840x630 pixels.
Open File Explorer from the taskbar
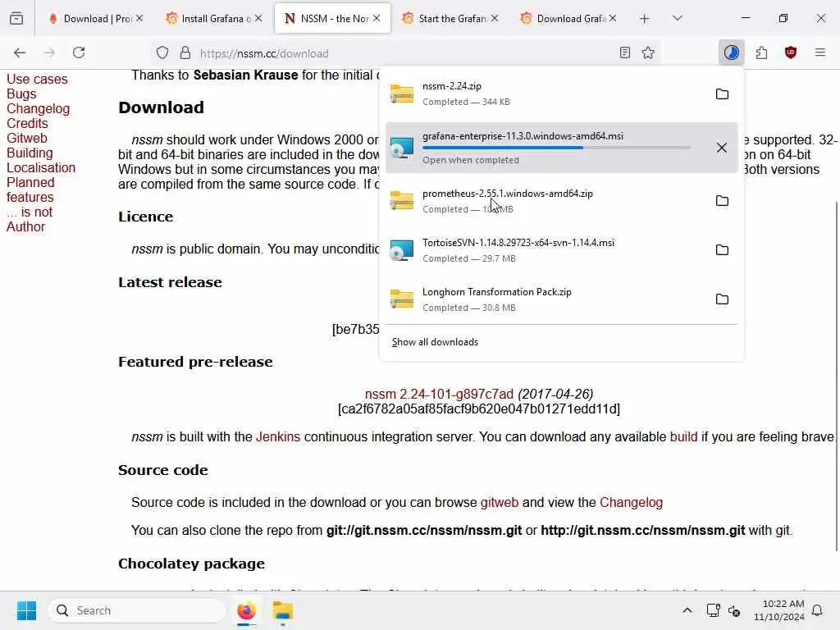pos(283,610)
